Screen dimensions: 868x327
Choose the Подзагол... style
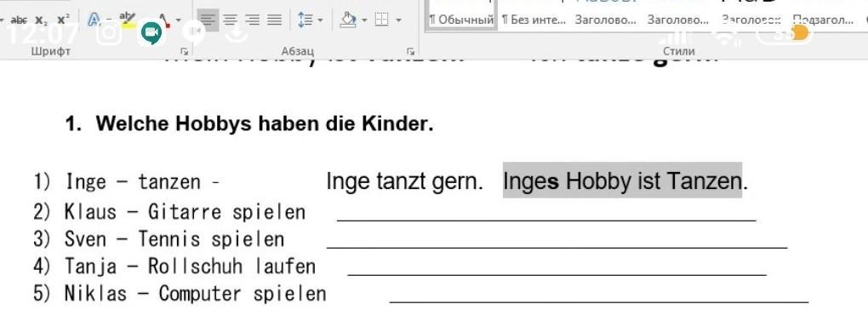tap(823, 20)
